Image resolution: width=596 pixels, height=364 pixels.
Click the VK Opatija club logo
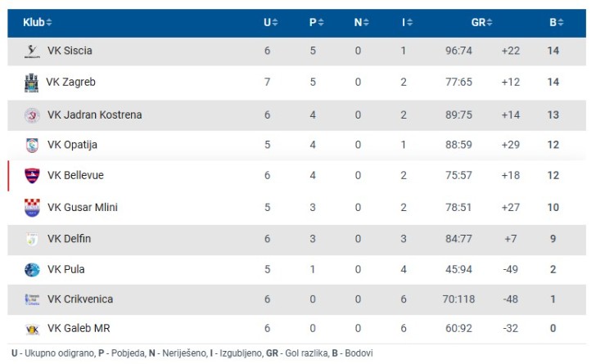click(32, 146)
